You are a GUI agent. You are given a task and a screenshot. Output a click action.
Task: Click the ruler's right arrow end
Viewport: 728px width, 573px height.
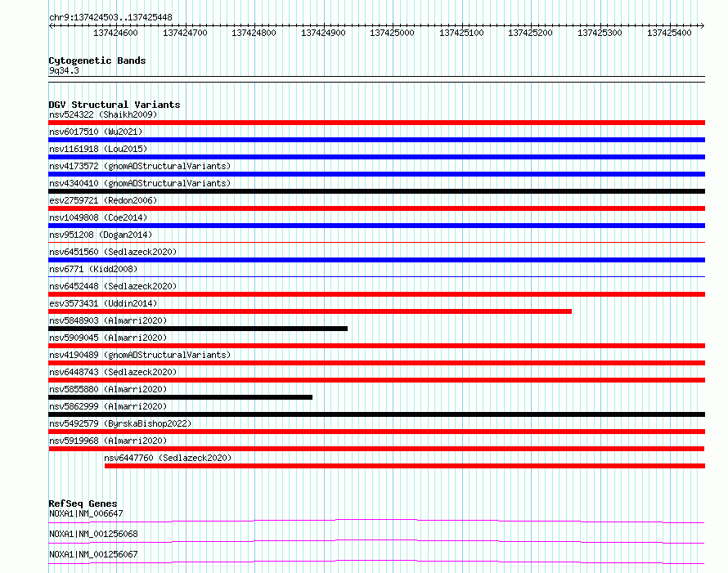coord(702,26)
